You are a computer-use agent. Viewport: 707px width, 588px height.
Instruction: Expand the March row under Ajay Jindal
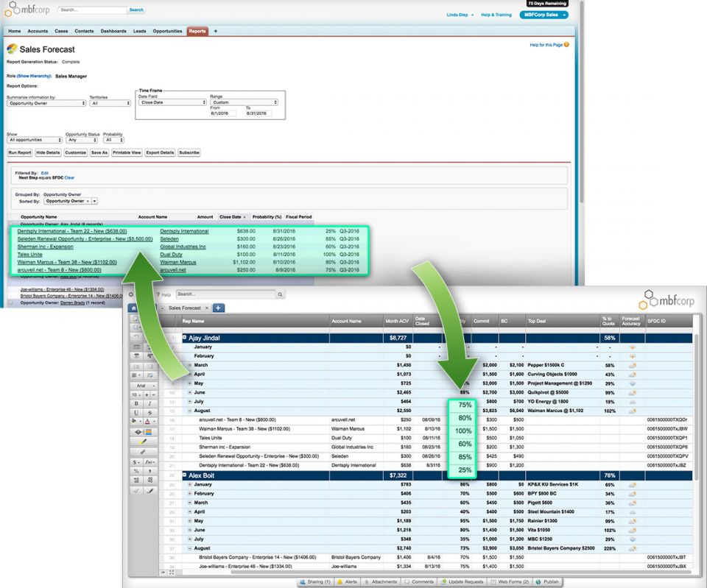pos(190,365)
